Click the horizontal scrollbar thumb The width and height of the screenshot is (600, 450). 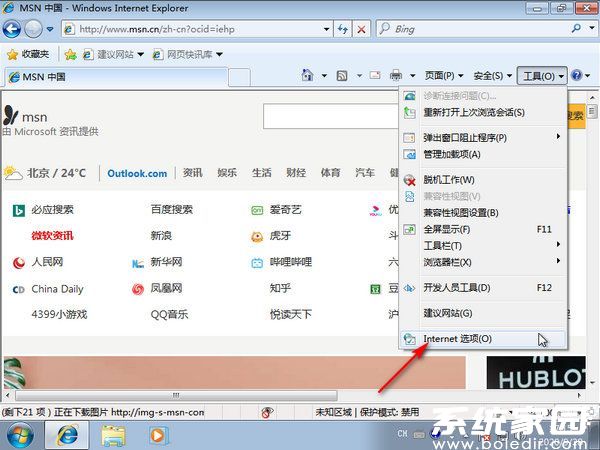click(x=176, y=395)
